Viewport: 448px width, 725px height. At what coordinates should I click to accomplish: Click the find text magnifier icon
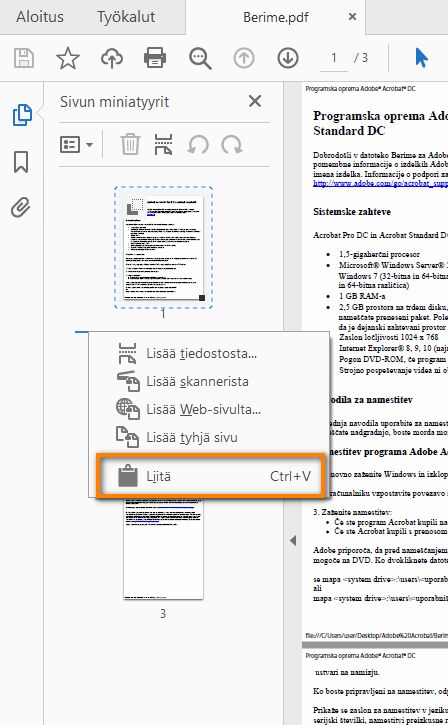(200, 59)
